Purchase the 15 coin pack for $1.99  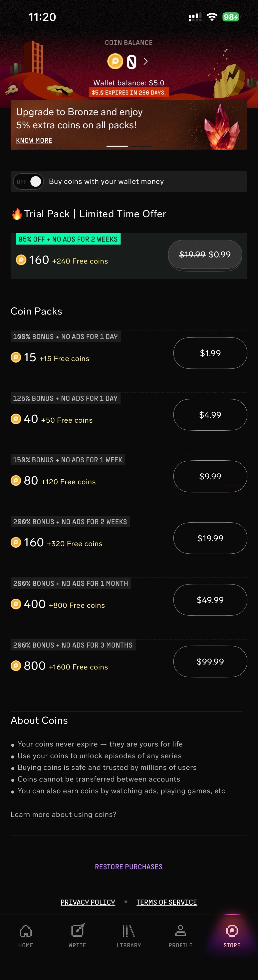[x=210, y=353]
